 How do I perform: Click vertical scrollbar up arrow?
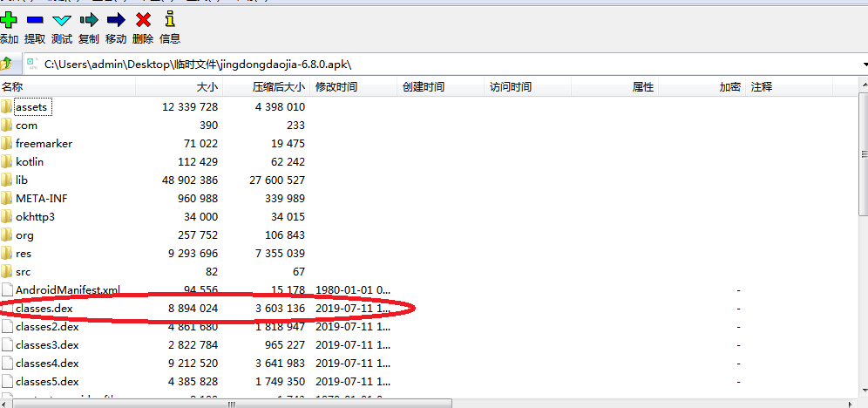(x=864, y=84)
